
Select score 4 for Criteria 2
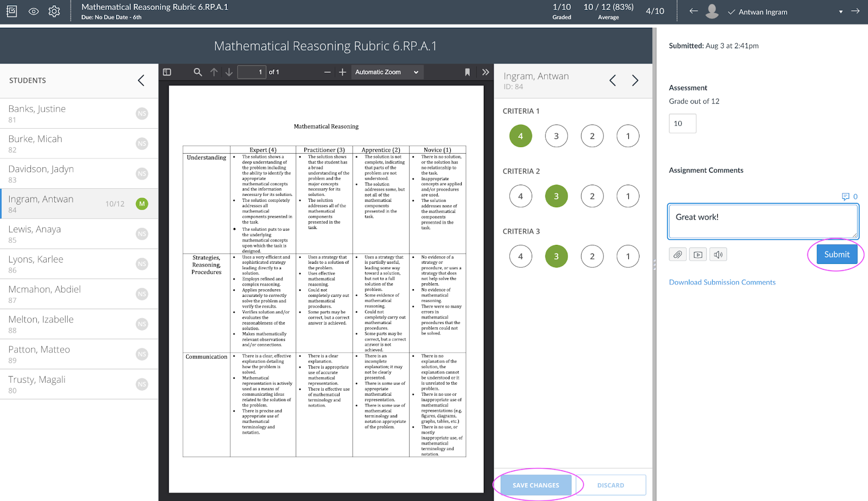click(x=520, y=196)
